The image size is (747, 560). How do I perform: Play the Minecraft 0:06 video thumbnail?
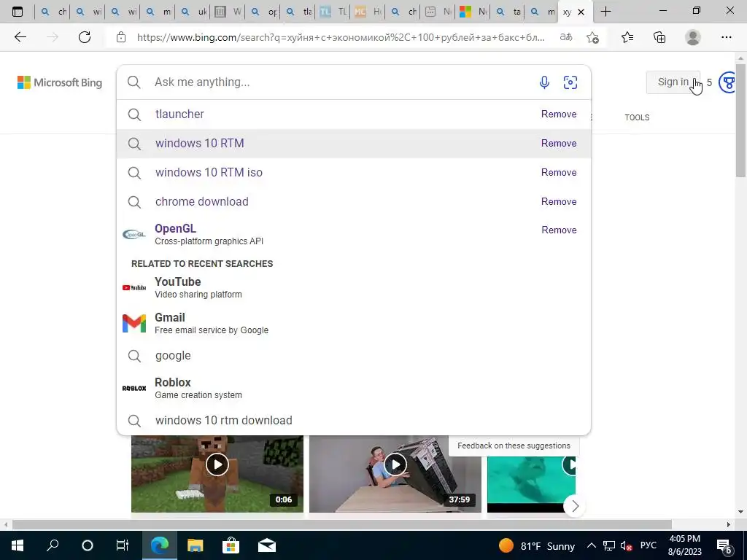(x=217, y=474)
